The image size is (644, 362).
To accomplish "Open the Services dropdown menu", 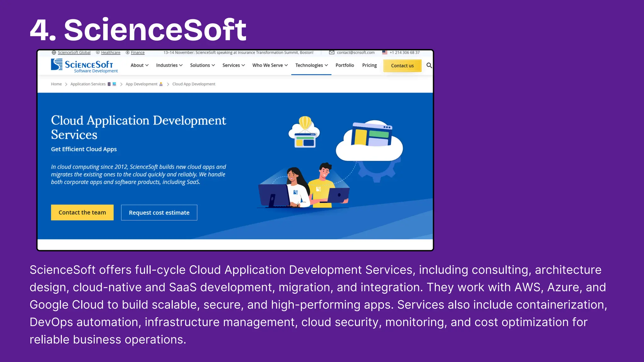I will pos(234,65).
